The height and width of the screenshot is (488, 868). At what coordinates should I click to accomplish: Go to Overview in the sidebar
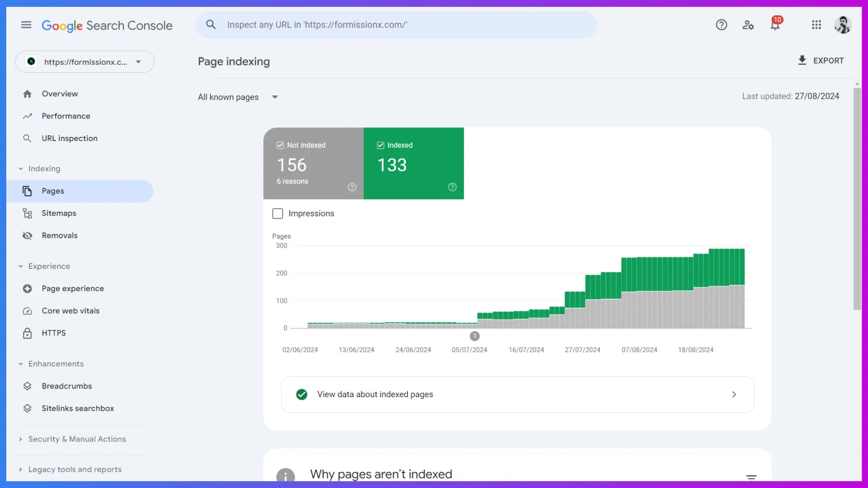click(x=59, y=94)
